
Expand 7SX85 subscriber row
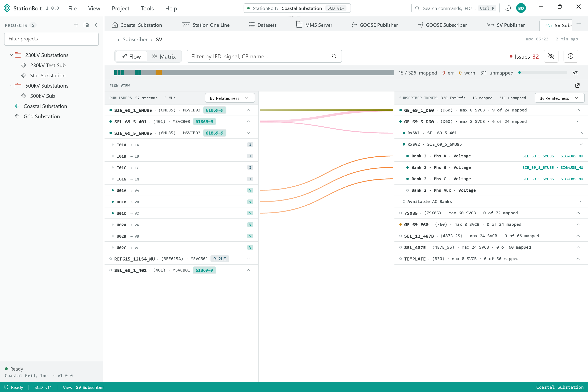click(x=578, y=213)
